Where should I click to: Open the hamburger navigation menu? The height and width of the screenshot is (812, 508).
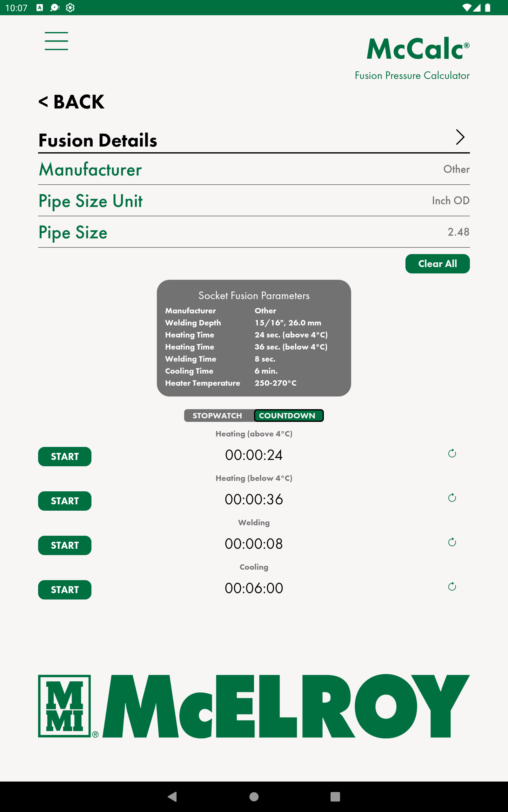point(57,41)
